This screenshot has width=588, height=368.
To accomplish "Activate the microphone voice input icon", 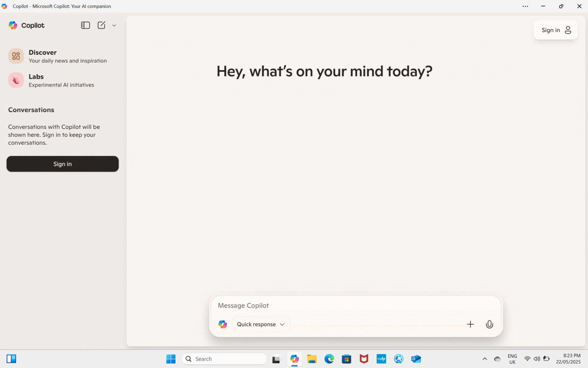I will [x=489, y=324].
